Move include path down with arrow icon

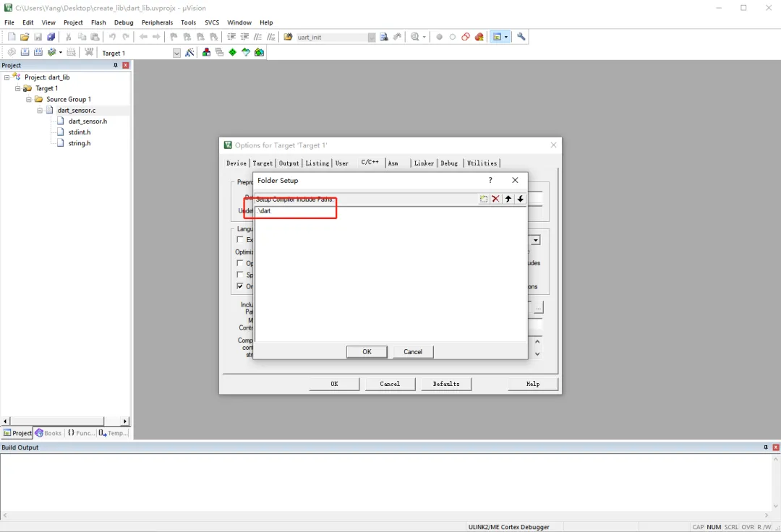click(521, 199)
